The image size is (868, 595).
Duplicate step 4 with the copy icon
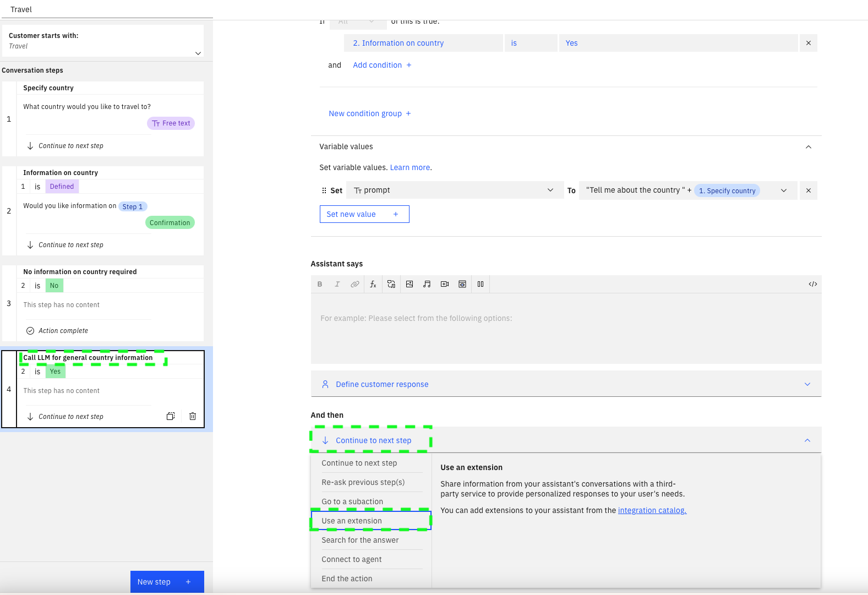click(x=171, y=416)
